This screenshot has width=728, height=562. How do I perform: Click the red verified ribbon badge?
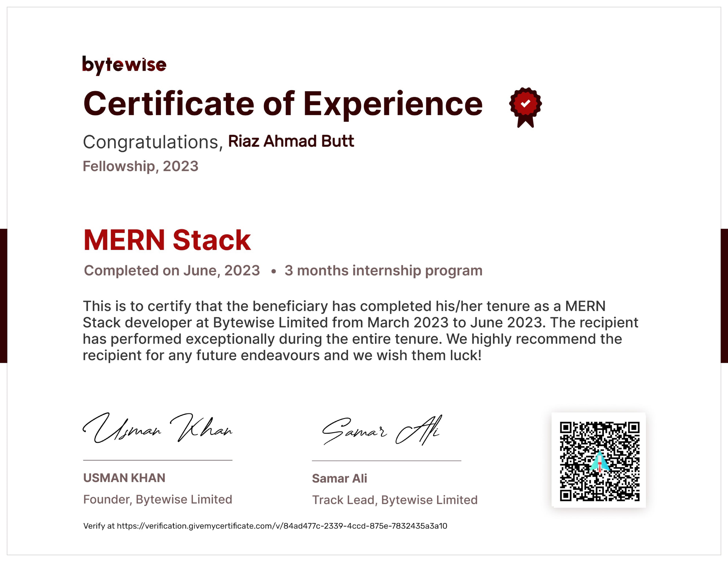click(x=525, y=107)
